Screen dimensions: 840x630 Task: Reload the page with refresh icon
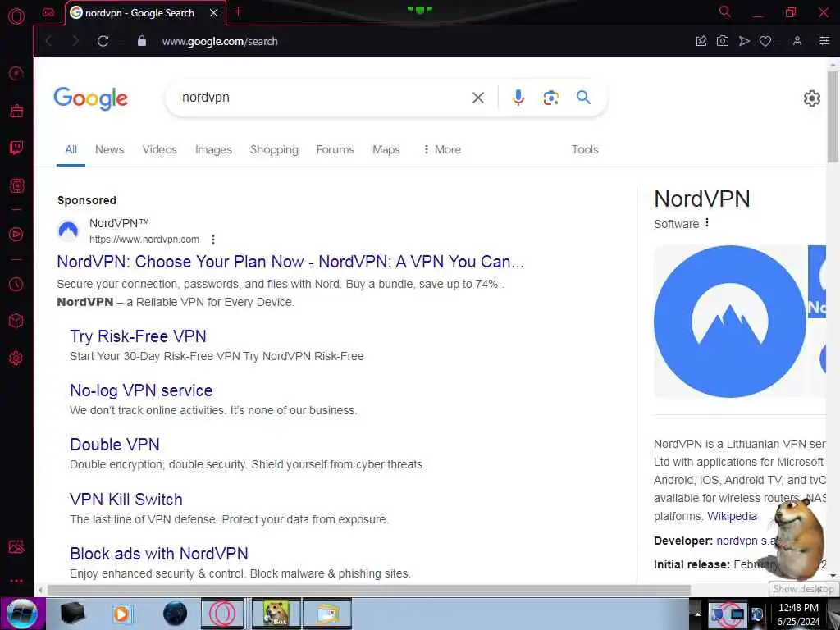pos(103,41)
